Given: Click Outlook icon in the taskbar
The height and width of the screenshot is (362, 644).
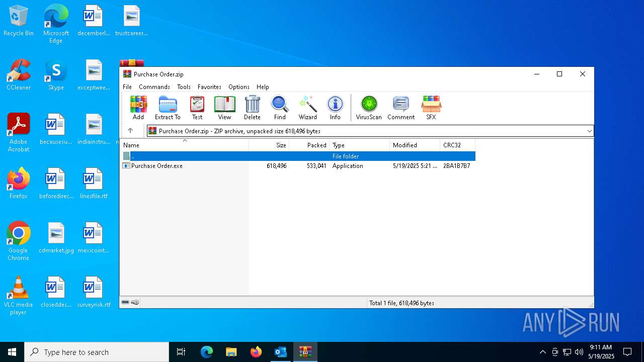Looking at the screenshot, I should (280, 352).
